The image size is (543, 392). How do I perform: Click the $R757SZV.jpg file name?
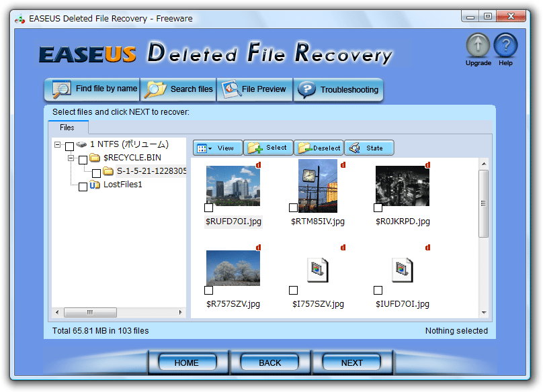(x=233, y=304)
